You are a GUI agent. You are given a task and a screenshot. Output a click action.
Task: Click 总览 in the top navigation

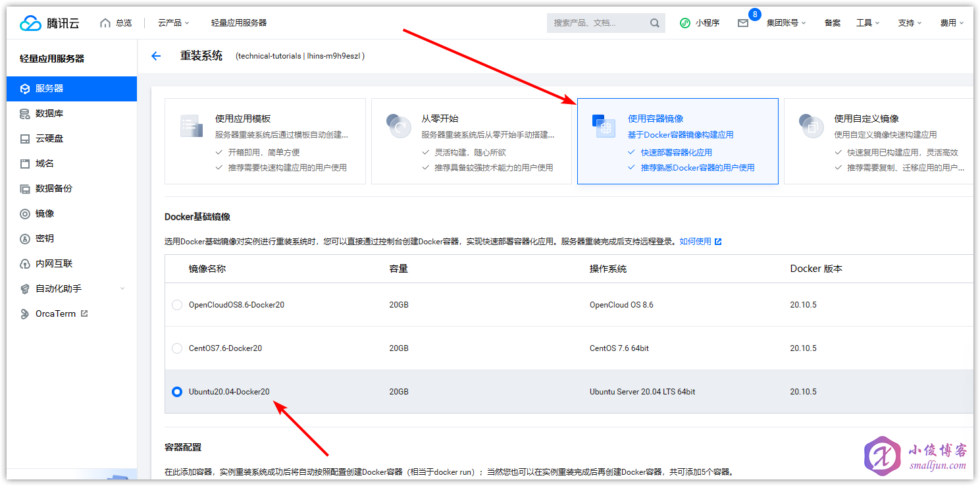click(x=122, y=22)
